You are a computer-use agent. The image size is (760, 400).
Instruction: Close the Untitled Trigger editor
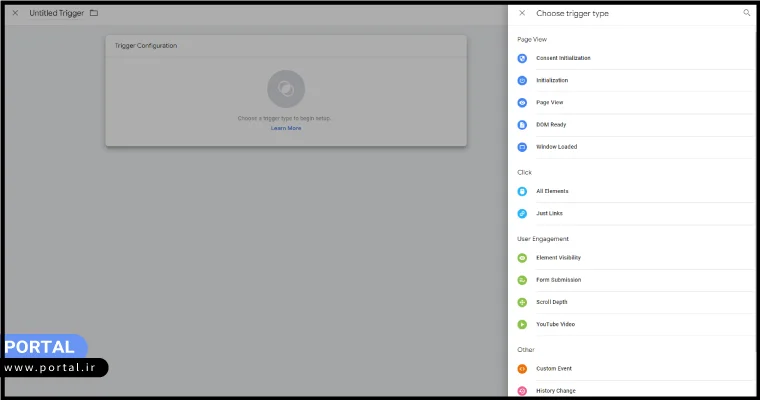pos(15,13)
